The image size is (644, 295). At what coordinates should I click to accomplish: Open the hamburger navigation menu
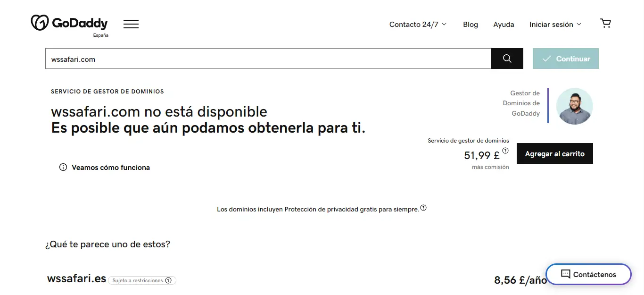click(131, 24)
